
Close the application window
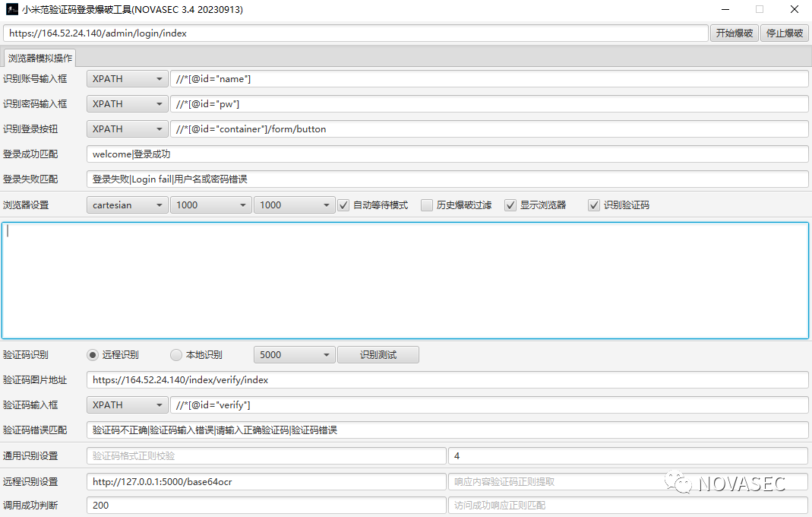[x=795, y=9]
